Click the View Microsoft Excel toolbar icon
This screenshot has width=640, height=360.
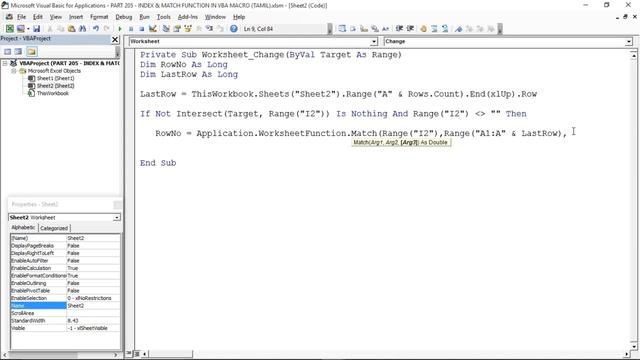pyautogui.click(x=9, y=29)
